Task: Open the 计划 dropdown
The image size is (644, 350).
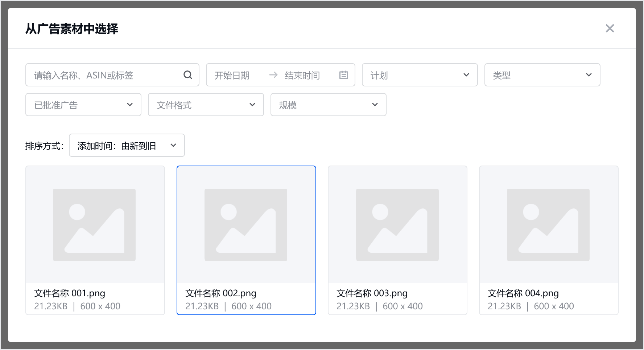Action: coord(420,75)
